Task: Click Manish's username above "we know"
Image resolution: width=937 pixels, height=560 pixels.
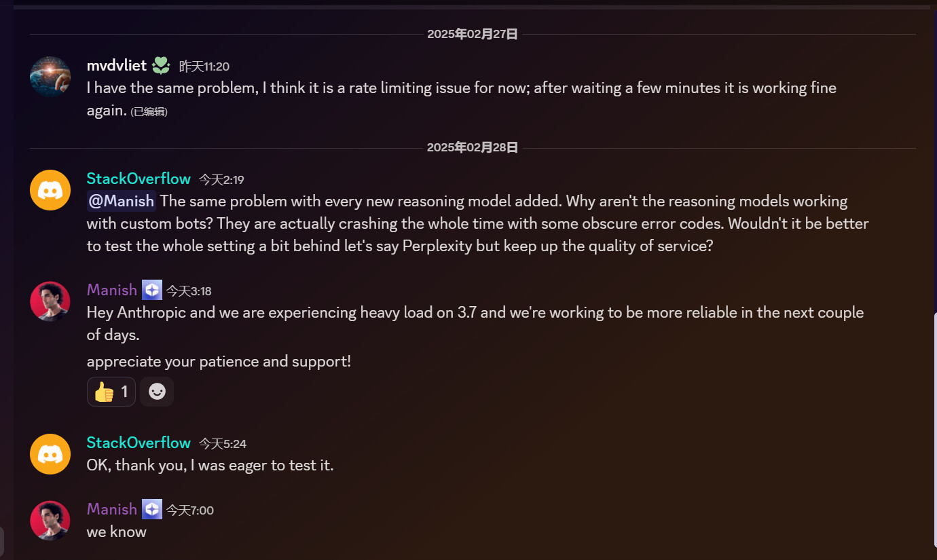Action: [112, 509]
